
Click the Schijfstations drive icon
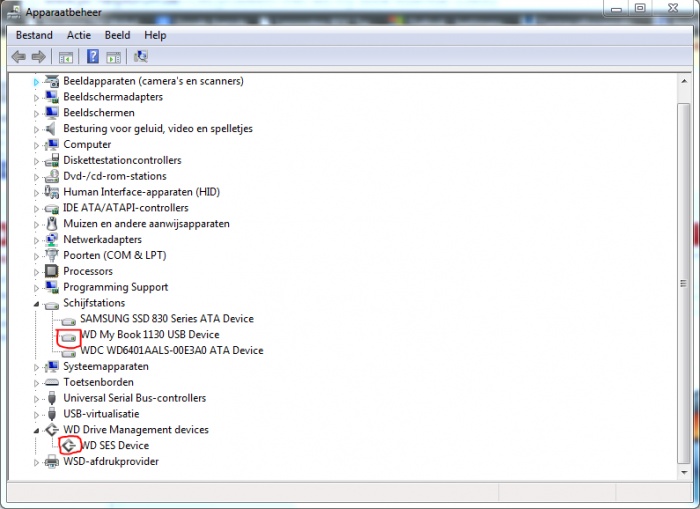[x=52, y=305]
